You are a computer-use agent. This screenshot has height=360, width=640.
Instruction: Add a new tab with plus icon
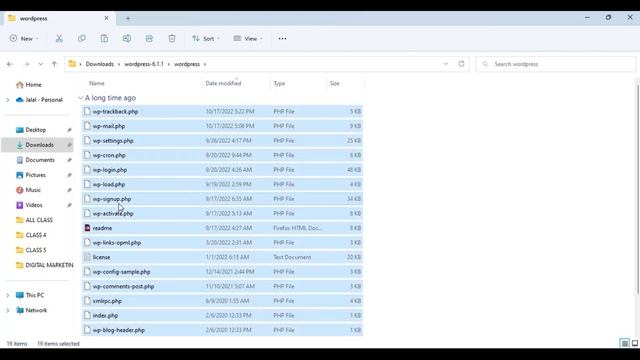click(x=128, y=18)
